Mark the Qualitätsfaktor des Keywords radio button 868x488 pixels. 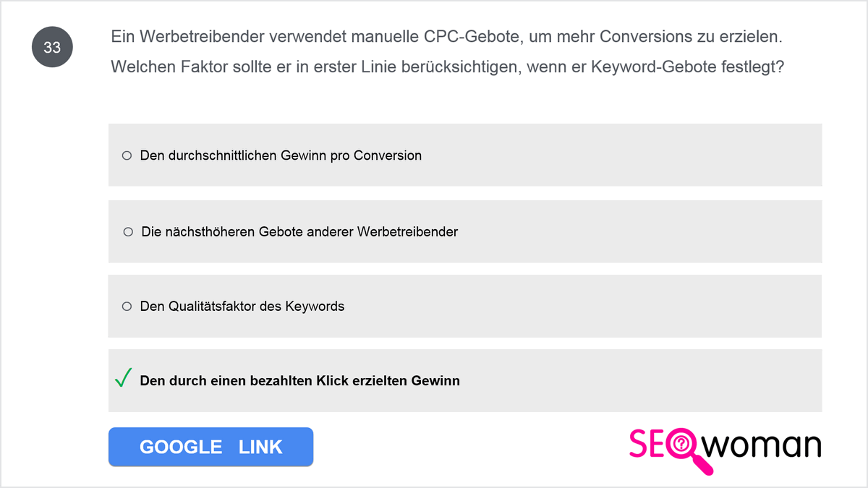[127, 307]
